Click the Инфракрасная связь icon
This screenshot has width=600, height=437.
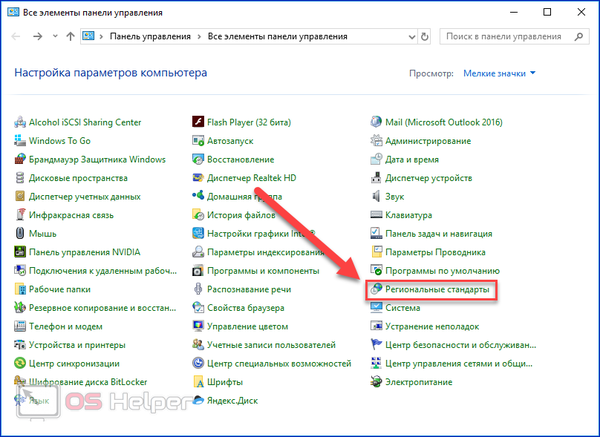pos(20,215)
